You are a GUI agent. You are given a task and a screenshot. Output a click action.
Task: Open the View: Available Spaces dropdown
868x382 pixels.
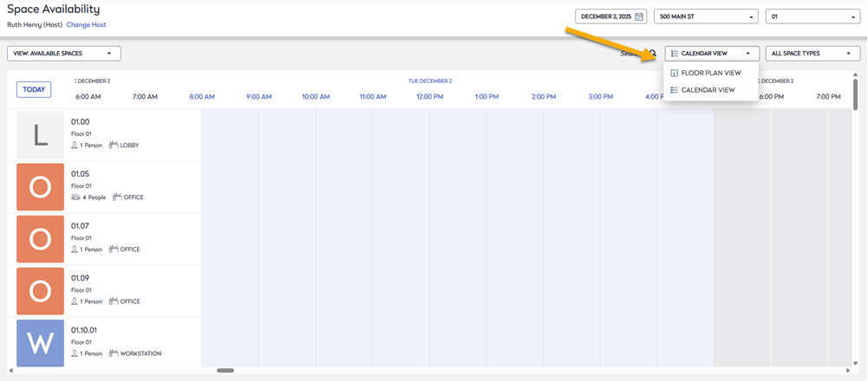[x=63, y=54]
